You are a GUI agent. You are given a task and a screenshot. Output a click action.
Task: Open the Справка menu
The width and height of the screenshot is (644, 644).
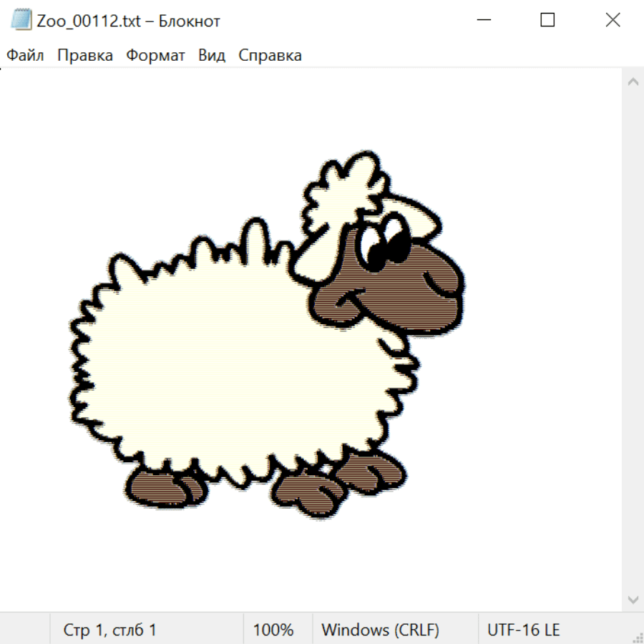click(x=270, y=56)
